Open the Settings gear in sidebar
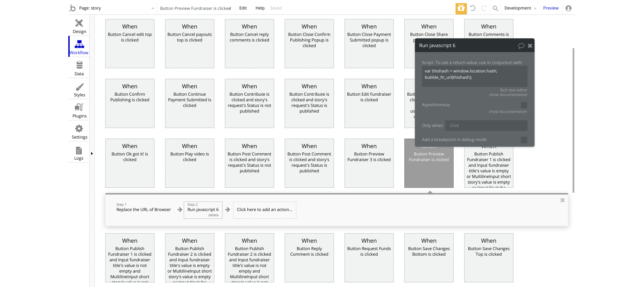Screen dimensions: 644x287 click(x=79, y=132)
